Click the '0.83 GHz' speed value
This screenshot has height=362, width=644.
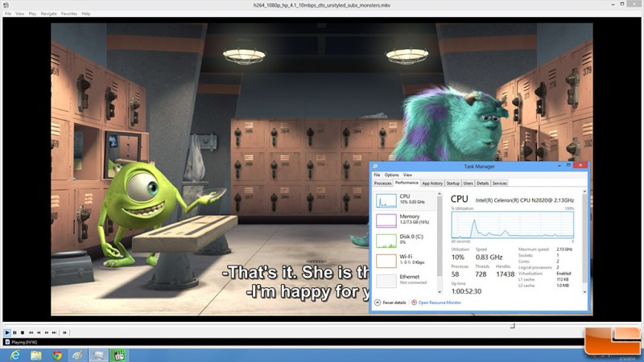point(489,257)
